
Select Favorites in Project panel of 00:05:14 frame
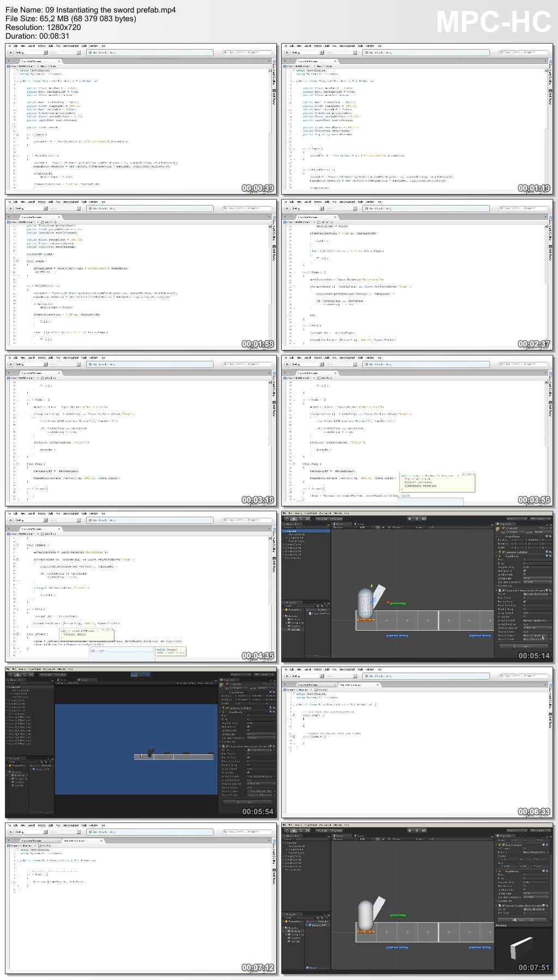coord(293,609)
